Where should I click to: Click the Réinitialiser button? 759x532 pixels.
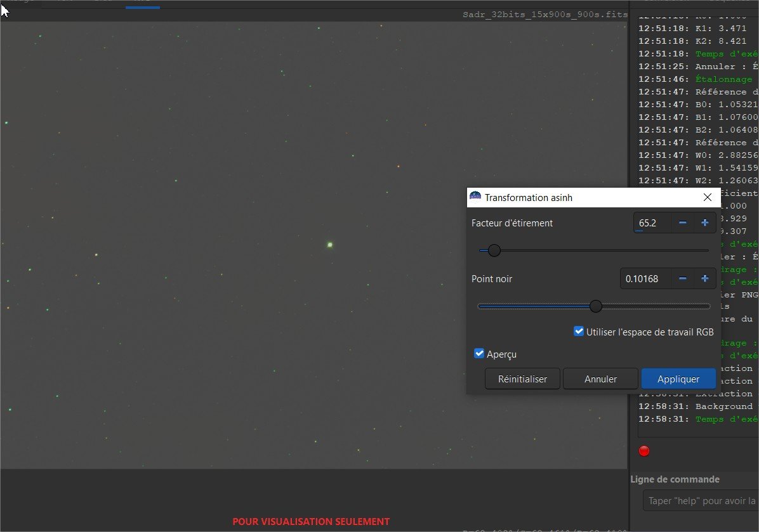coord(522,379)
